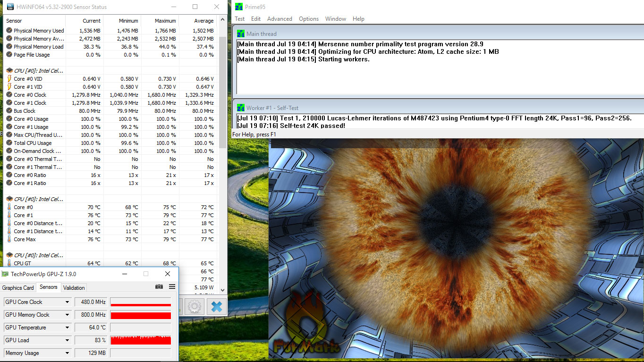Open the Help menu in Prime95
The height and width of the screenshot is (362, 644).
click(358, 19)
